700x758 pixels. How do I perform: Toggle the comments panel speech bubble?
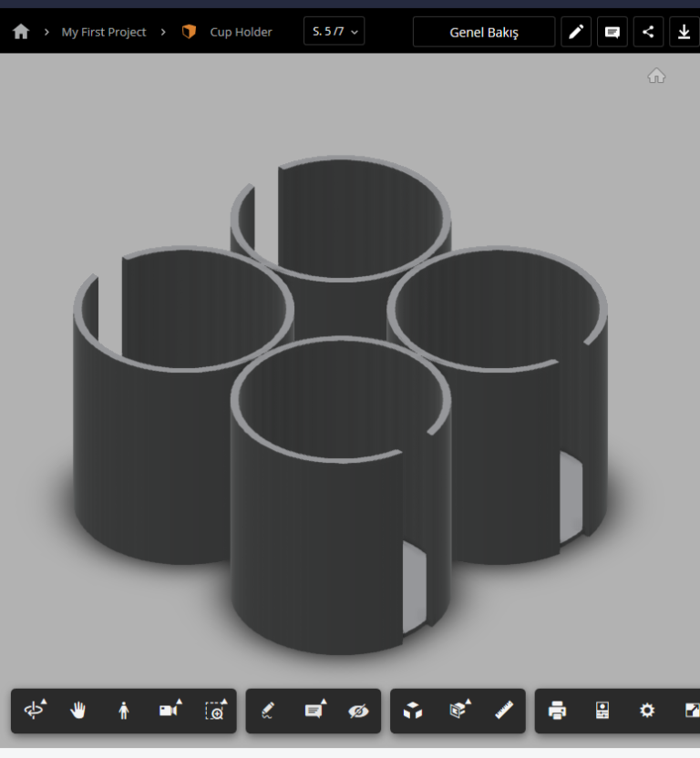click(612, 32)
